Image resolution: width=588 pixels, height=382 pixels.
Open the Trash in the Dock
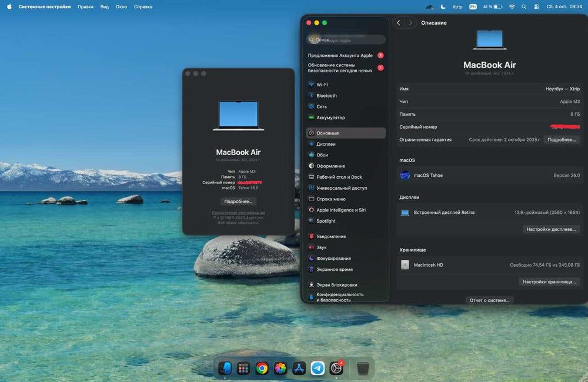[363, 368]
